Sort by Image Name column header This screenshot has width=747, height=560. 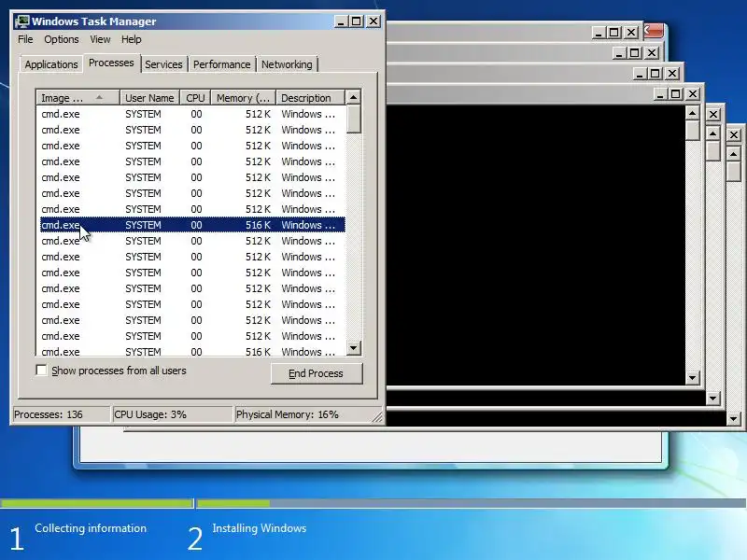point(78,98)
